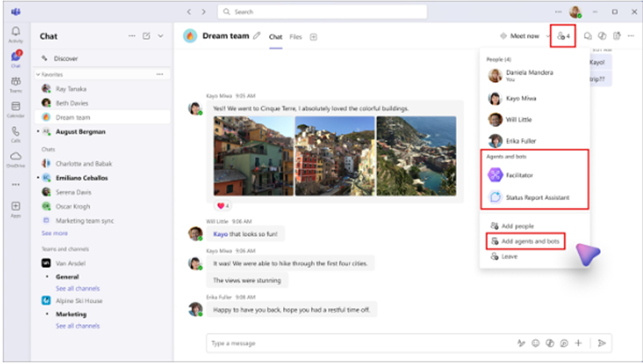Click the Type a message field
643x364 pixels.
coord(361,343)
